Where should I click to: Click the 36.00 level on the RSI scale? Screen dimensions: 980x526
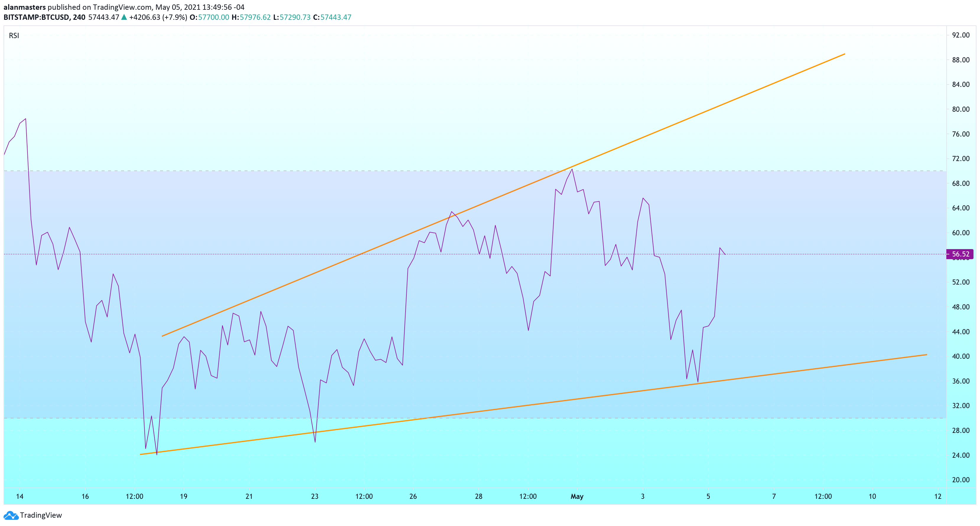pos(961,381)
